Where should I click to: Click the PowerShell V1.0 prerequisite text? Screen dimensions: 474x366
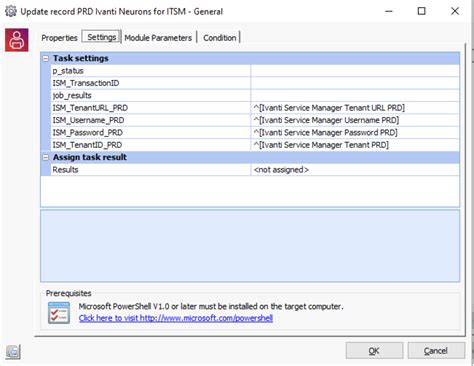[x=211, y=306]
